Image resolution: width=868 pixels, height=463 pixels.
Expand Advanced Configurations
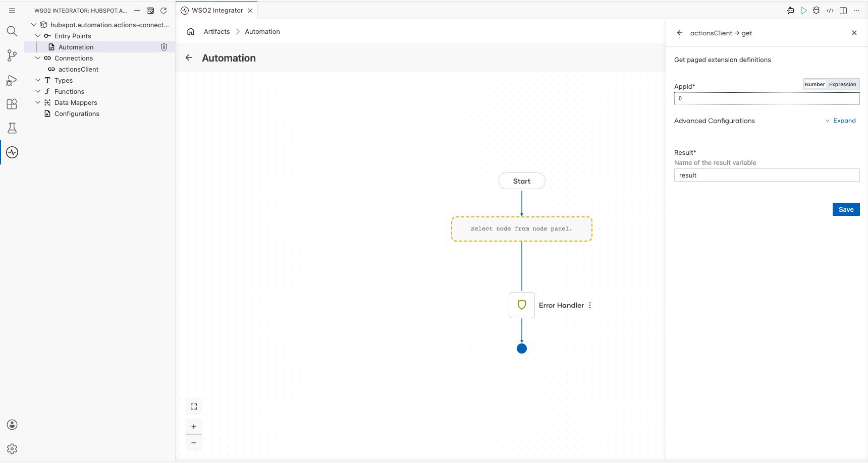tap(841, 121)
